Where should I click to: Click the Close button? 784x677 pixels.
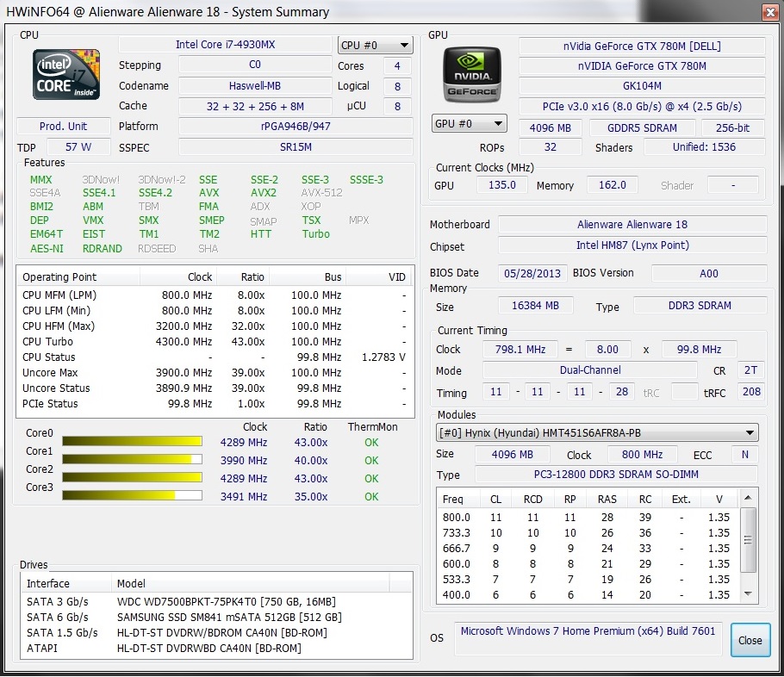[750, 640]
